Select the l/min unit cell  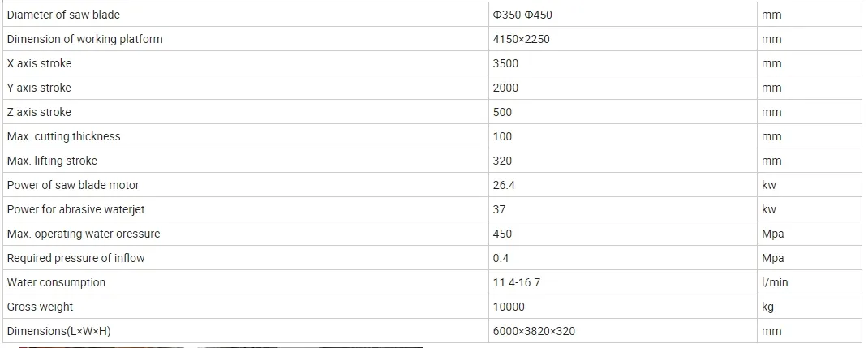pos(775,283)
